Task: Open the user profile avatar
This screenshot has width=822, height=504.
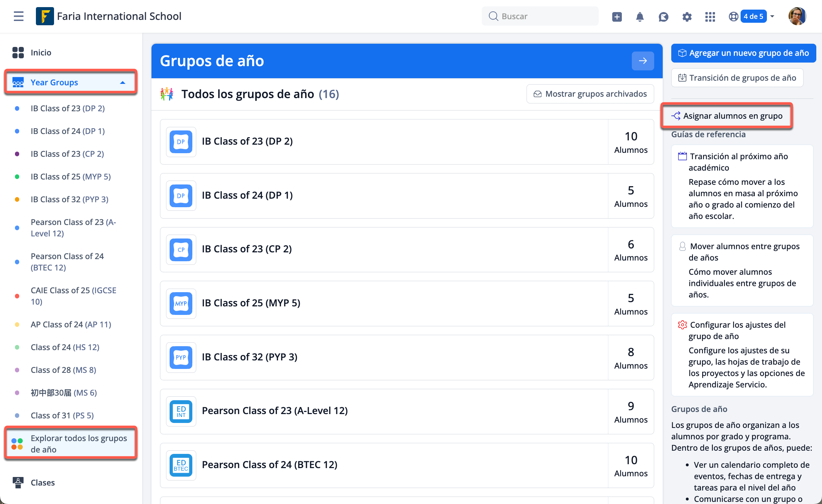Action: point(797,16)
